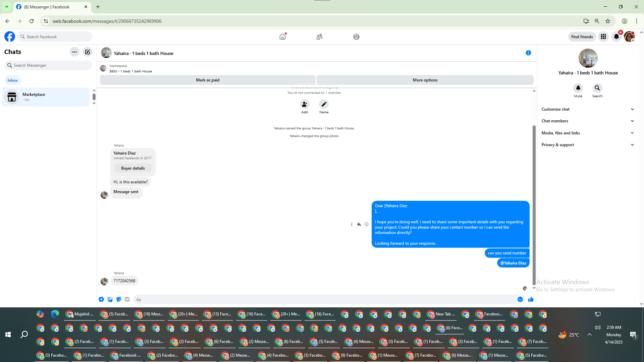Screen dimensions: 644x362
Task: Open the sticker chooser icon
Action: [119, 299]
